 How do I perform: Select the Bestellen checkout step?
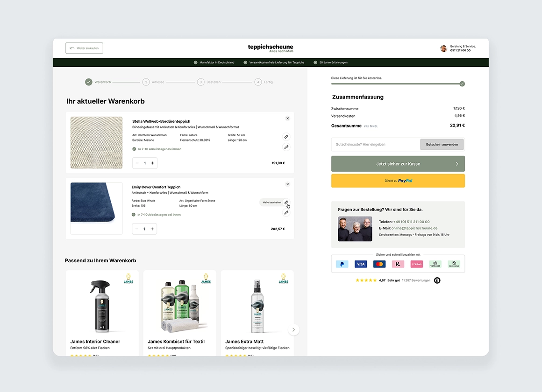(200, 82)
